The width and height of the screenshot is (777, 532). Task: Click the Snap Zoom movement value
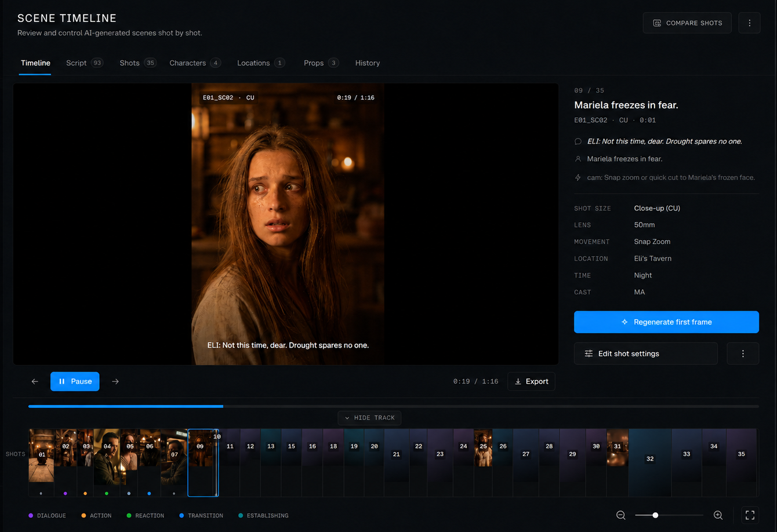[x=652, y=242]
